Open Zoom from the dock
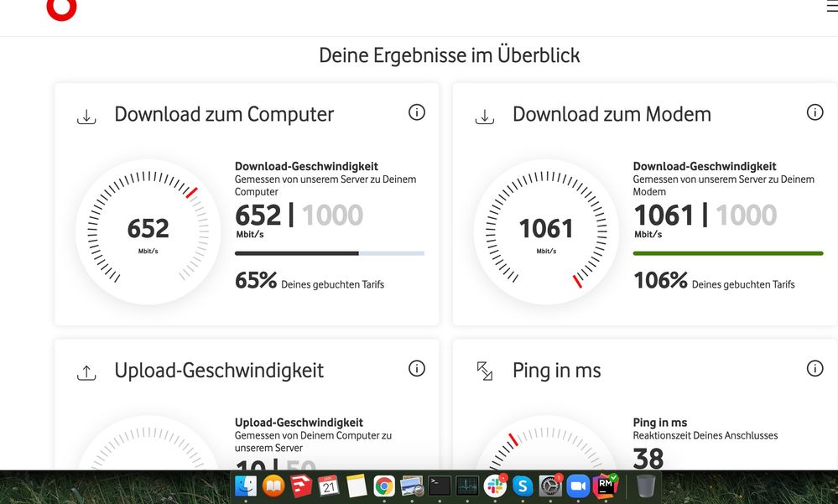Image resolution: width=838 pixels, height=504 pixels. point(578,486)
